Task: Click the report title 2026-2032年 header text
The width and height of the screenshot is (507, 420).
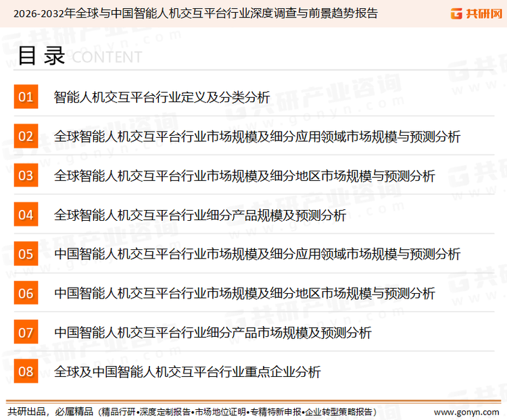Action: (x=195, y=14)
